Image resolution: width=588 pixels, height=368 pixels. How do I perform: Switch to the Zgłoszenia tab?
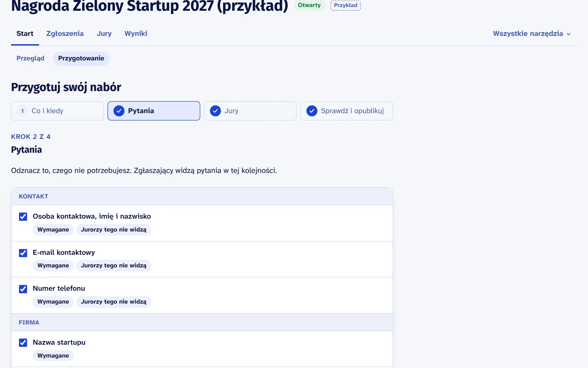pos(65,33)
